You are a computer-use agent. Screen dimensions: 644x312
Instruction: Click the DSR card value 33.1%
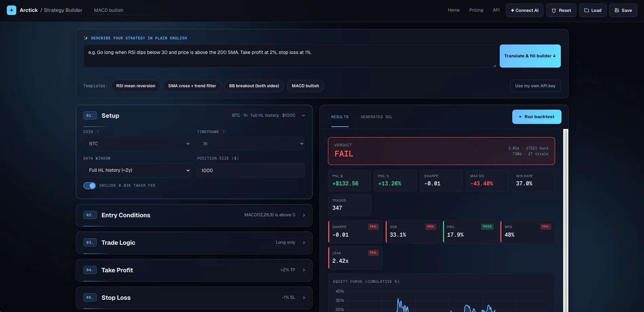click(398, 235)
